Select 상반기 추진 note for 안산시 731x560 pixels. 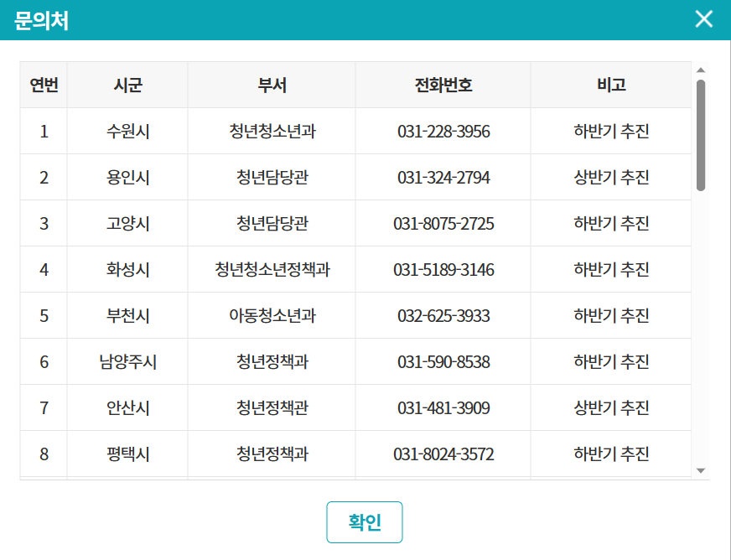coord(610,407)
